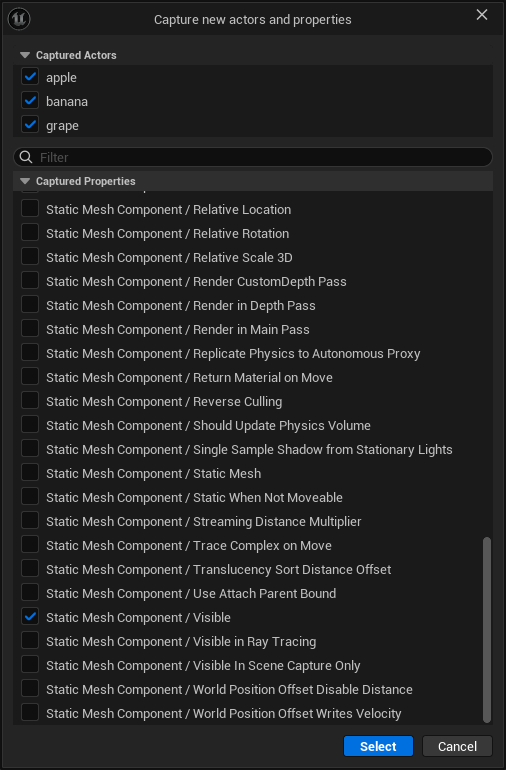Check World Position Offset Writes Velocity checkbox
Image resolution: width=506 pixels, height=770 pixels.
30,713
